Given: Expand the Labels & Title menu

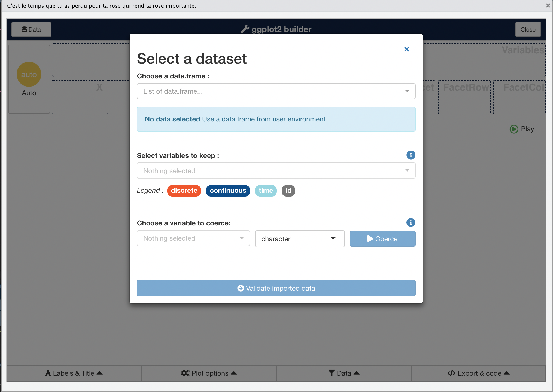Looking at the screenshot, I should click(74, 373).
